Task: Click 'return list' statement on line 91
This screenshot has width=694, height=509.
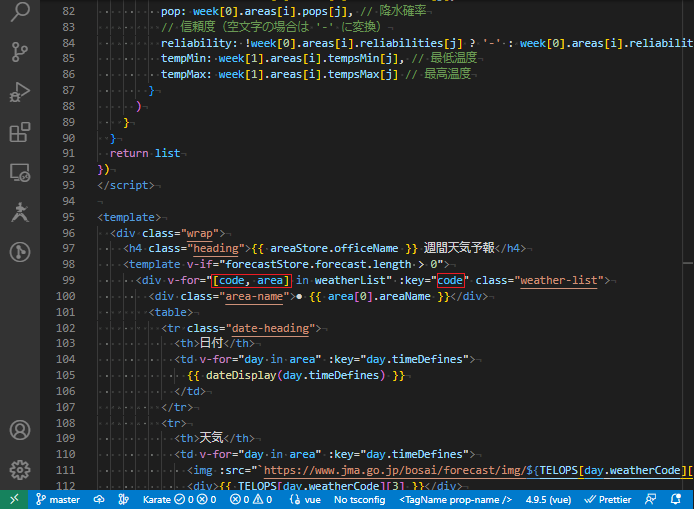Action: (145, 154)
